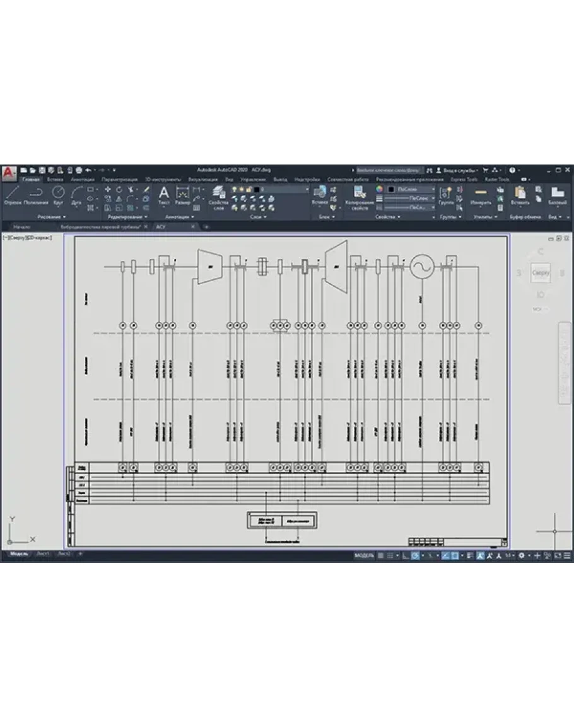Screen dimensions: 574x728
Task: Toggle МОДЕЛЬ space button in status bar
Action: tap(364, 555)
